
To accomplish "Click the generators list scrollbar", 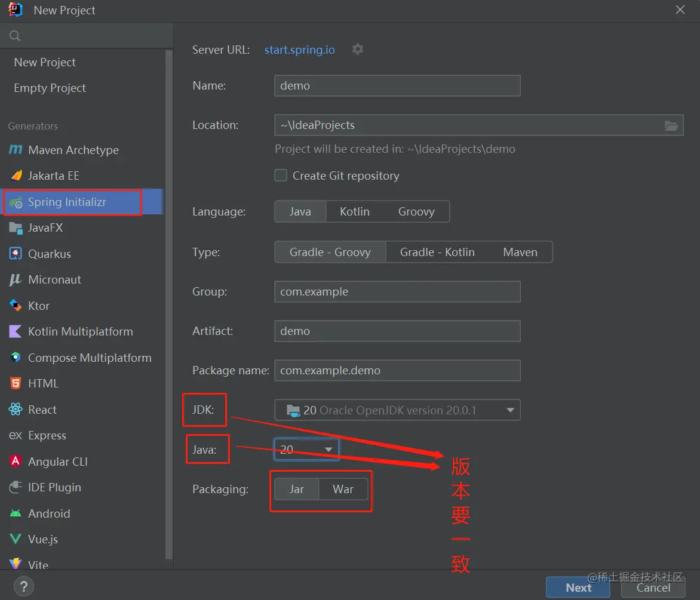I will point(169,303).
